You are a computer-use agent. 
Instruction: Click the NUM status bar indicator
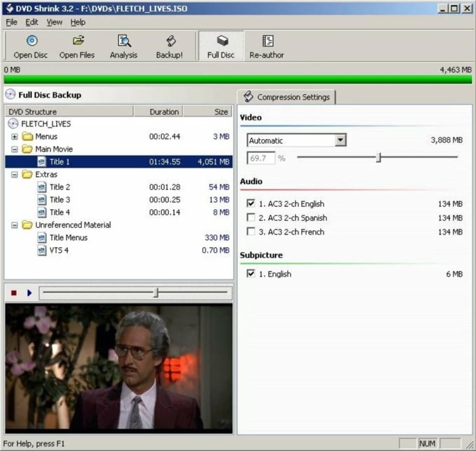(427, 444)
